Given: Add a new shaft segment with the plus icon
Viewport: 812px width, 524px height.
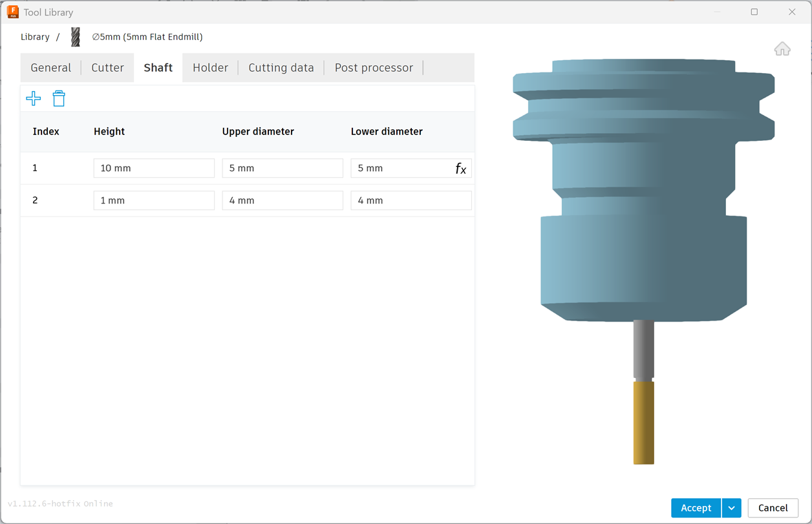Looking at the screenshot, I should [x=33, y=98].
